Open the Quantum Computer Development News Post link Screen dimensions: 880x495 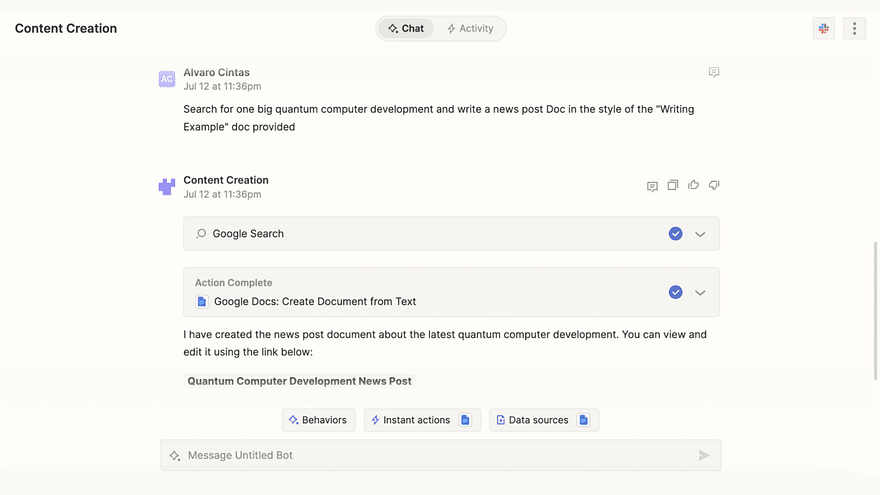(x=299, y=381)
